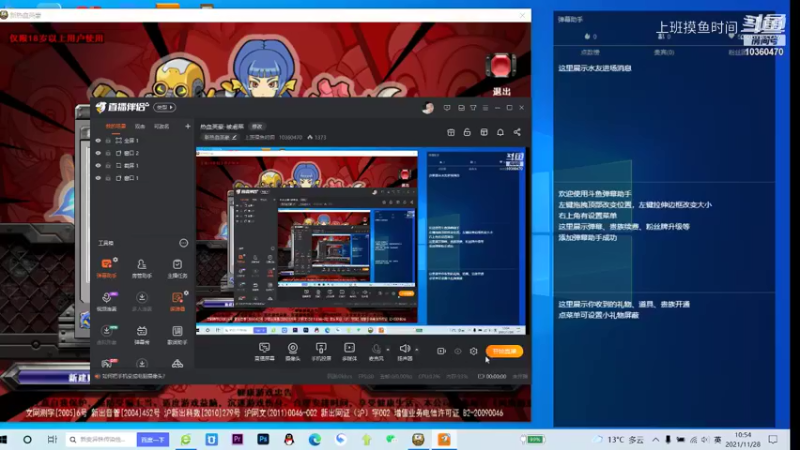Lock the 窗口 1 source
This screenshot has height=450, width=800.
coord(108,178)
